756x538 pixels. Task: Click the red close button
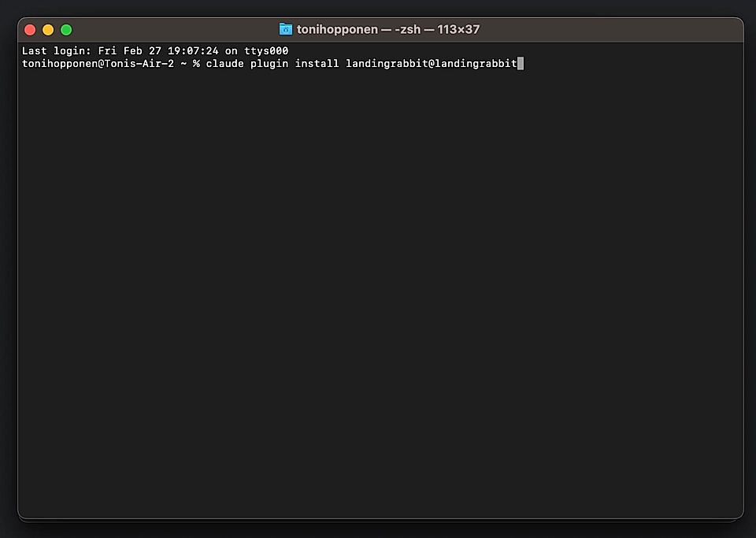(x=29, y=29)
